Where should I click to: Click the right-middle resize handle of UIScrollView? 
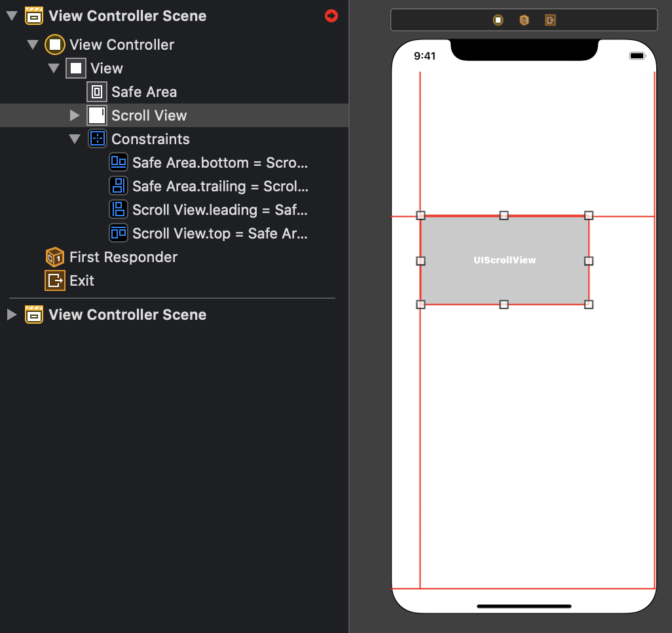pyautogui.click(x=589, y=261)
